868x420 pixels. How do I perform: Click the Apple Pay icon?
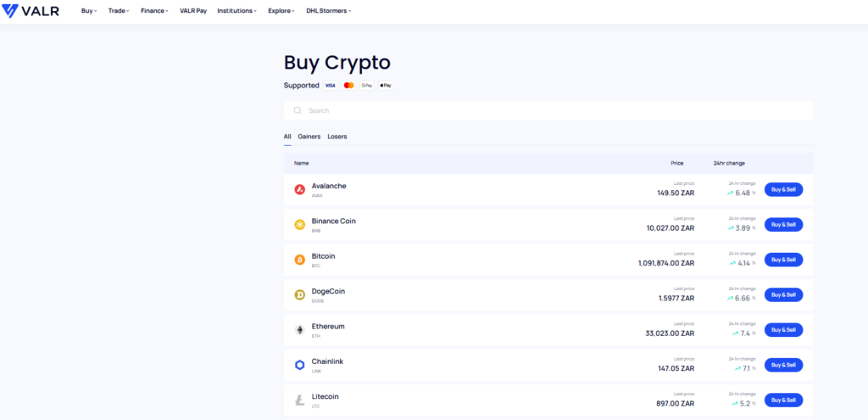click(386, 86)
